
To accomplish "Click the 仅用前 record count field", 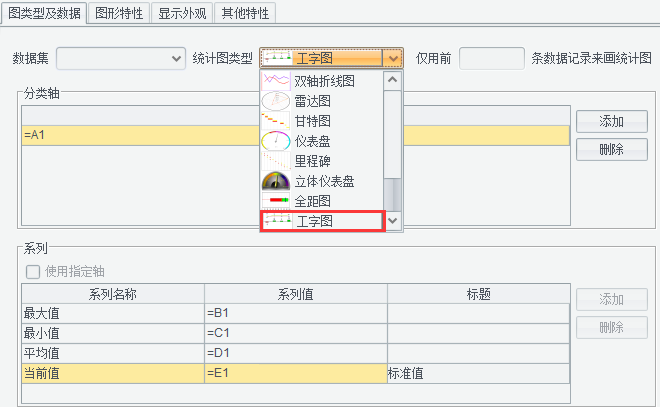I will coord(492,59).
